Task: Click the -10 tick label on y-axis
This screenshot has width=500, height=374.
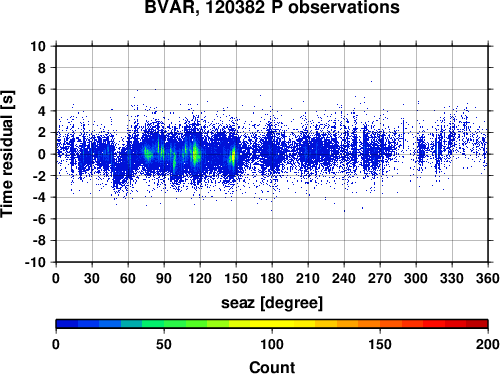Action: 35,262
